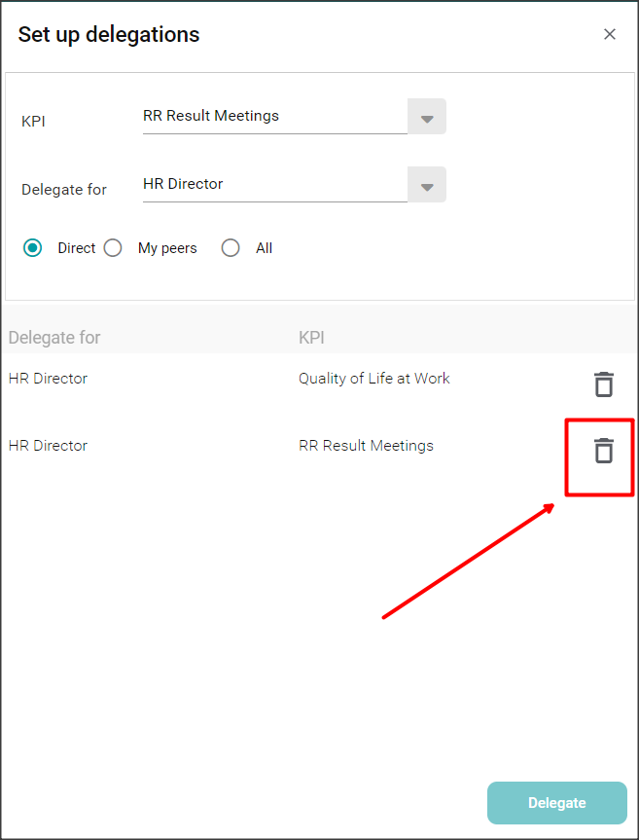Click the Delegate for form label
Viewport: 639px width, 840px height.
[64, 190]
